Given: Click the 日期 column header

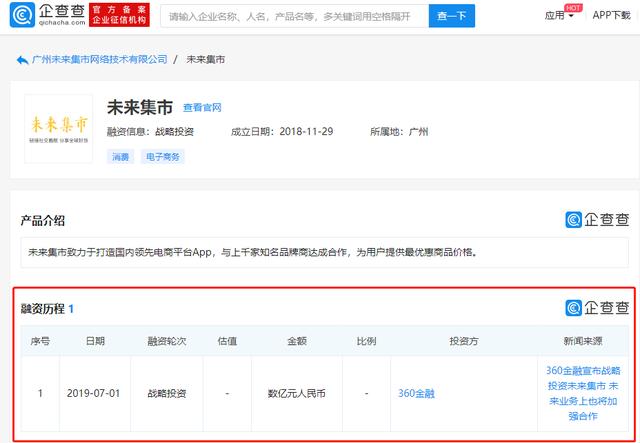Looking at the screenshot, I should (95, 341).
